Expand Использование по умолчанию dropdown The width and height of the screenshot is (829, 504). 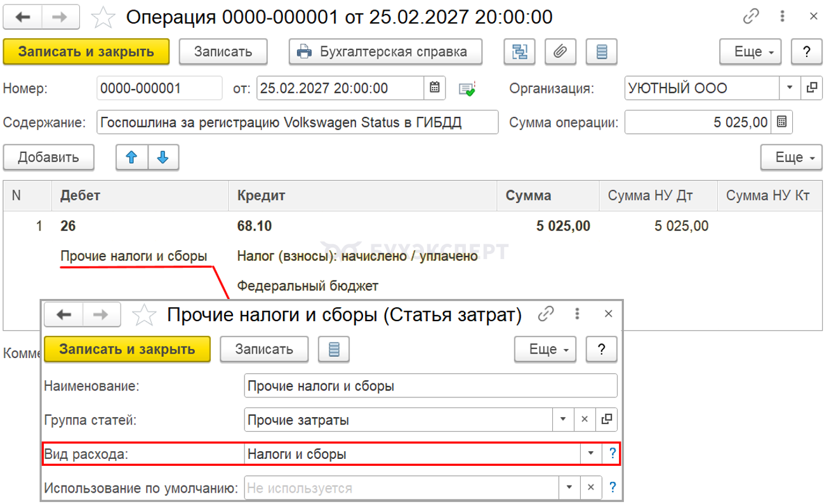pyautogui.click(x=569, y=487)
